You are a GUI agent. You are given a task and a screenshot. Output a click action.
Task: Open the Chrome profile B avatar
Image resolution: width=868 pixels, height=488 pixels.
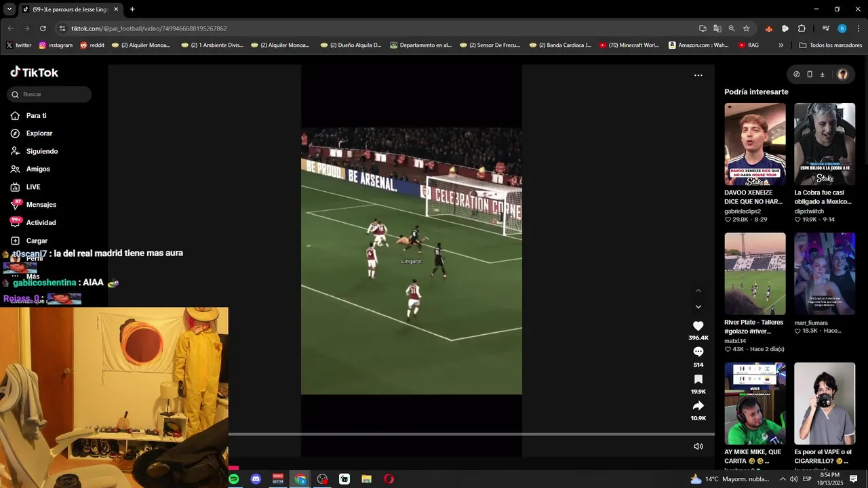[842, 28]
